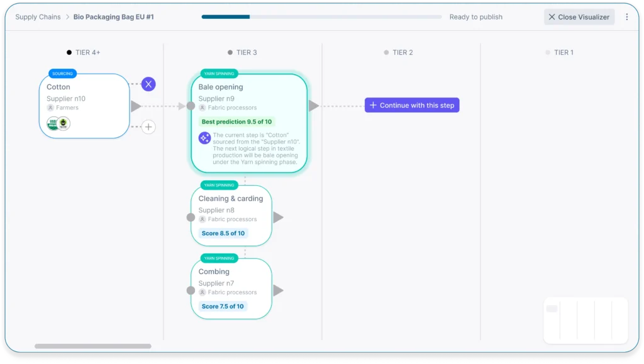This screenshot has height=364, width=644.
Task: Click the AI explanation text in Bale opening
Action: [x=257, y=149]
